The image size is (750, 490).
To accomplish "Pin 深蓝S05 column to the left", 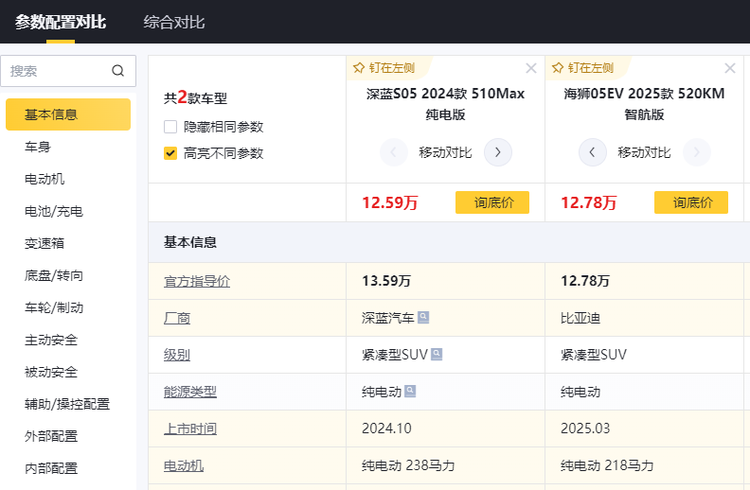I will tap(383, 68).
